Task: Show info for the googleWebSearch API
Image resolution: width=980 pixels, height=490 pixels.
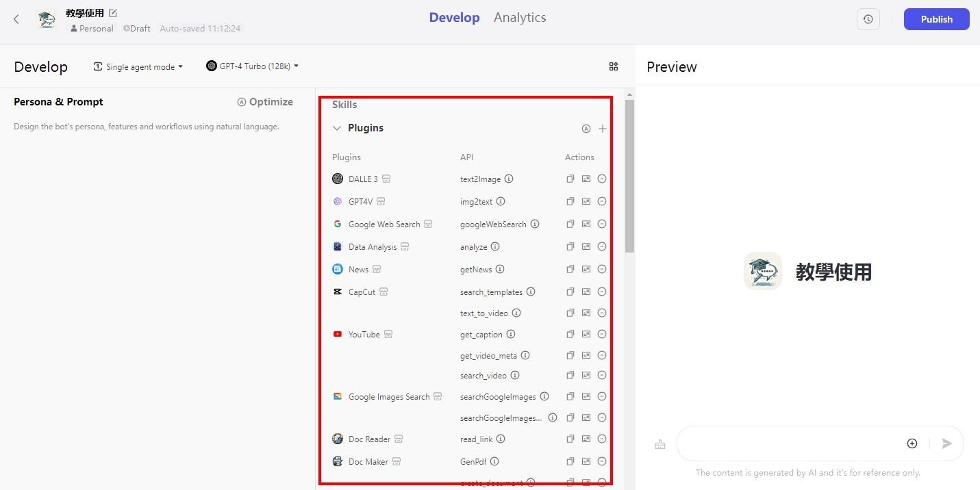Action: point(535,224)
